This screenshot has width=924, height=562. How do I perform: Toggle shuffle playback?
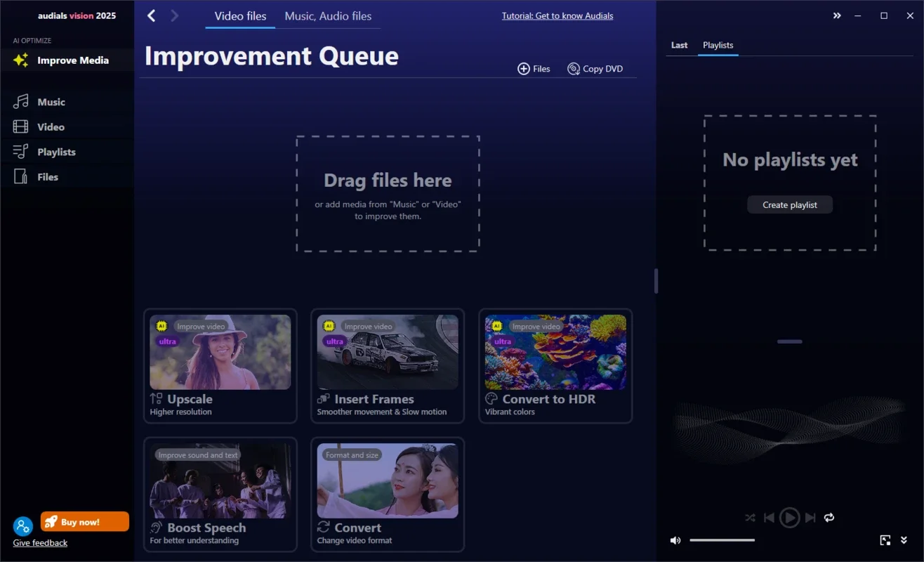[x=750, y=518]
